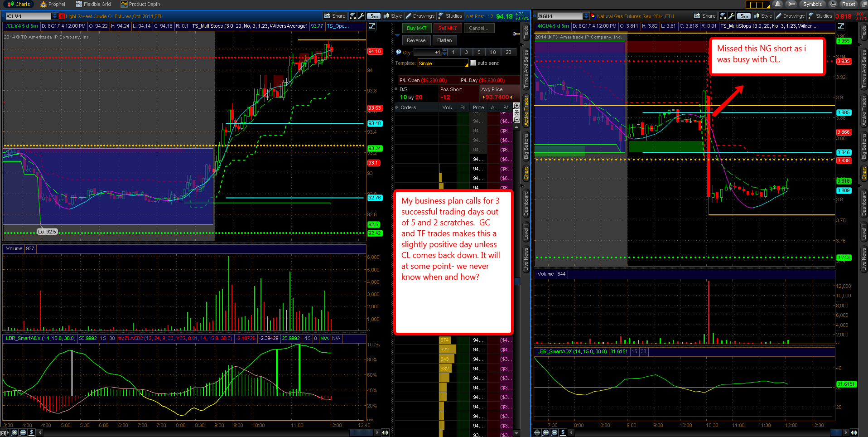Image resolution: width=868 pixels, height=437 pixels.
Task: Share the CL chart
Action: (335, 16)
